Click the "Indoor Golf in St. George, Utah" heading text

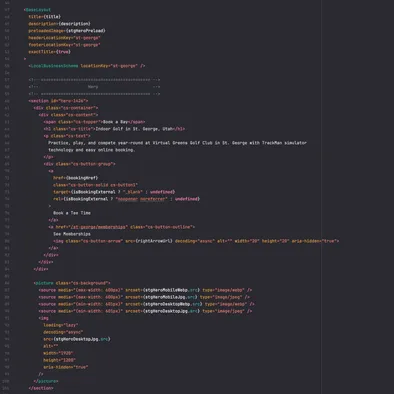click(x=135, y=129)
